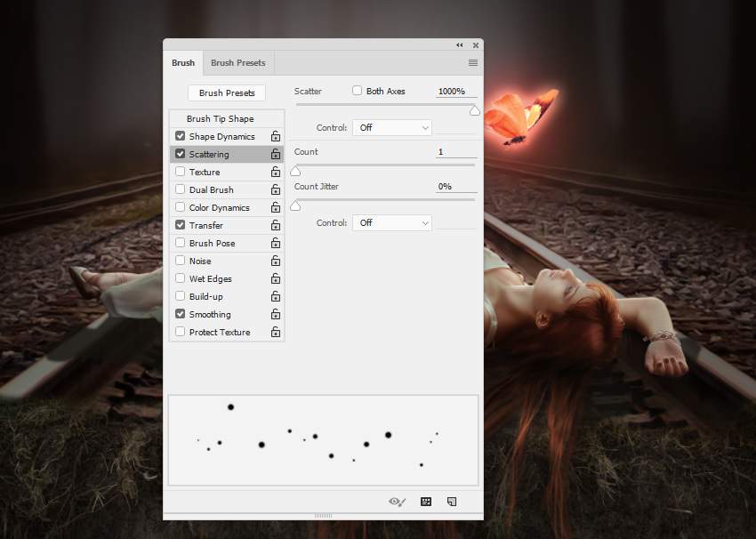The width and height of the screenshot is (756, 539).
Task: Enable the Both Axes checkbox
Action: (x=358, y=91)
